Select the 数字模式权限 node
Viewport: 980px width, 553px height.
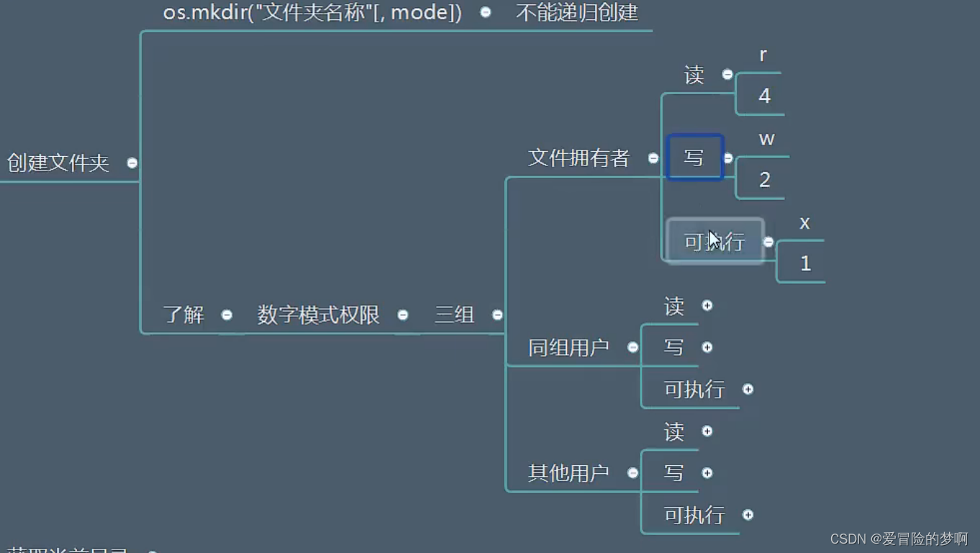coord(319,315)
